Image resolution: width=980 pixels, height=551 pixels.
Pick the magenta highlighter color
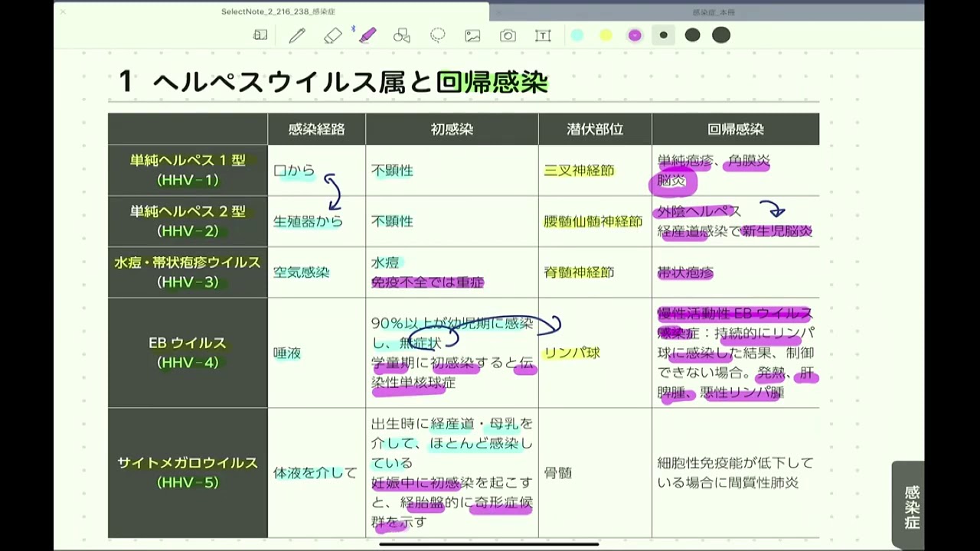[635, 35]
